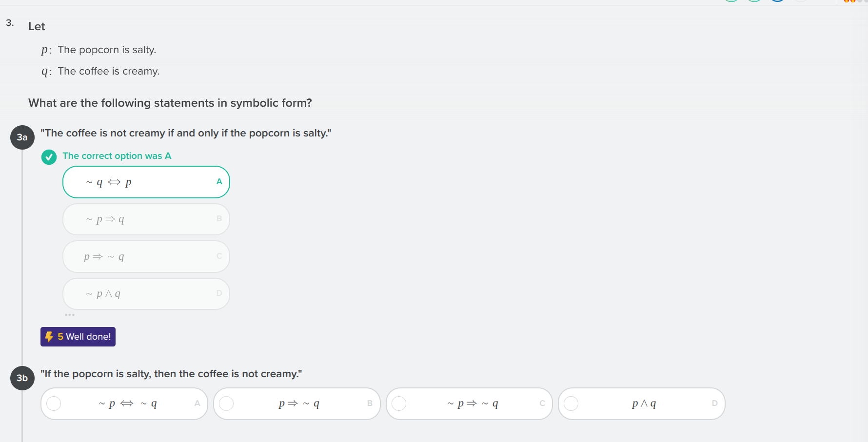The height and width of the screenshot is (442, 868).
Task: Select radio button for option A in 3b
Action: tap(54, 404)
